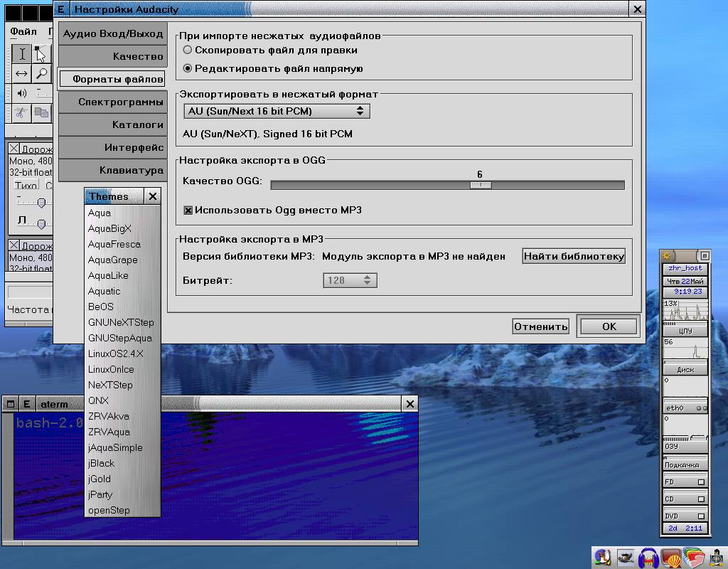The width and height of the screenshot is (728, 569).
Task: Click the scissors cut icon
Action: coord(21,112)
